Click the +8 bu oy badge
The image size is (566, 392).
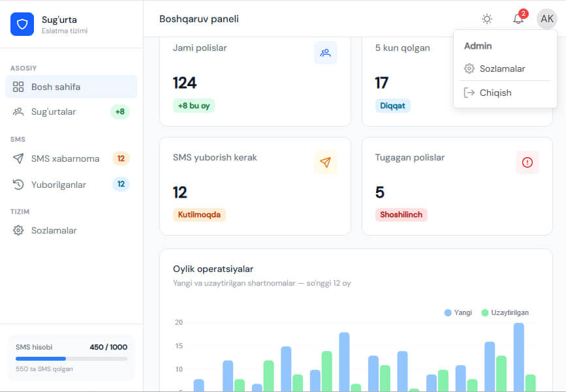pos(194,106)
